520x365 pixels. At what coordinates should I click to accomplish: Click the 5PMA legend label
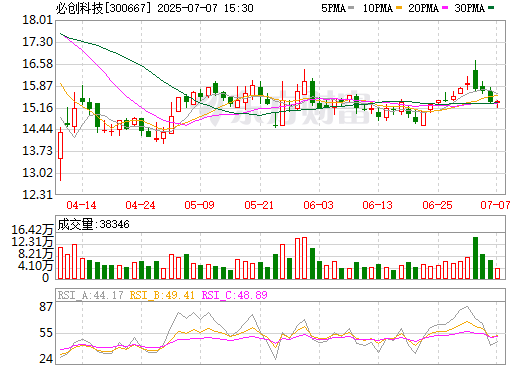coord(333,8)
